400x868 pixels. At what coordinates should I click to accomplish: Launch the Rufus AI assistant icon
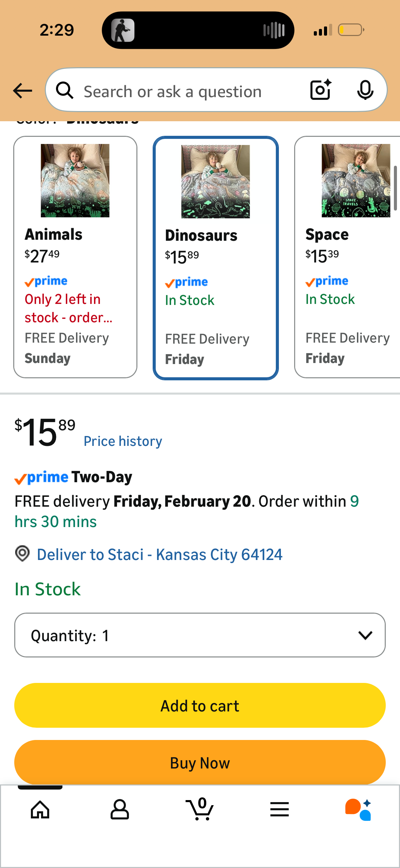pyautogui.click(x=358, y=810)
